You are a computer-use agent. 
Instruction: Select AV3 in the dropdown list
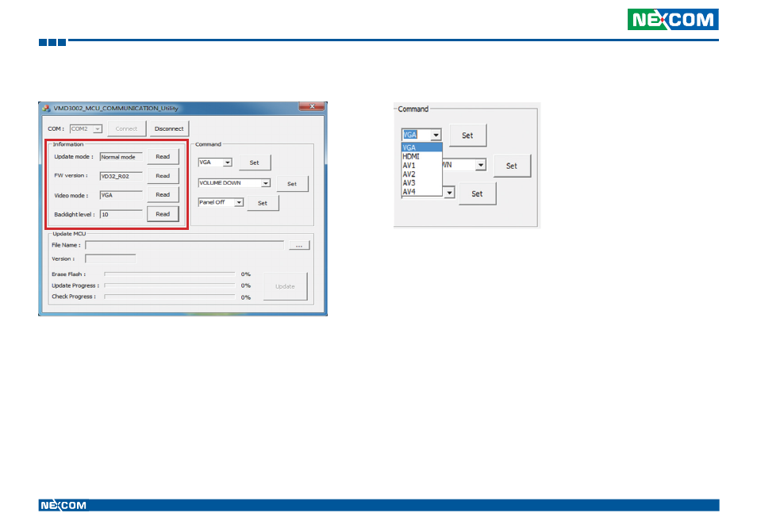[x=421, y=183]
